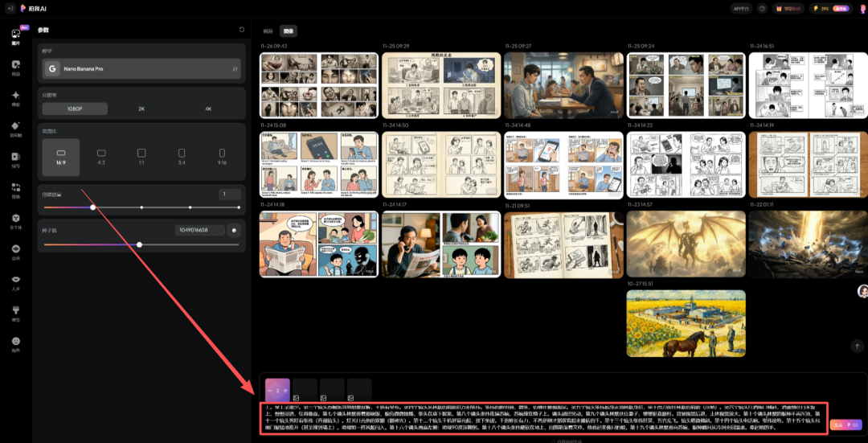
Task: Open the 视频 (Video) tool in sidebar
Action: (x=15, y=67)
